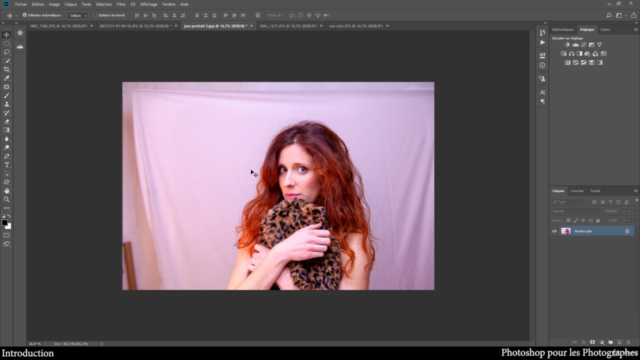The height and width of the screenshot is (360, 640).
Task: Switch to the Bibliothèques tab
Action: click(x=563, y=30)
